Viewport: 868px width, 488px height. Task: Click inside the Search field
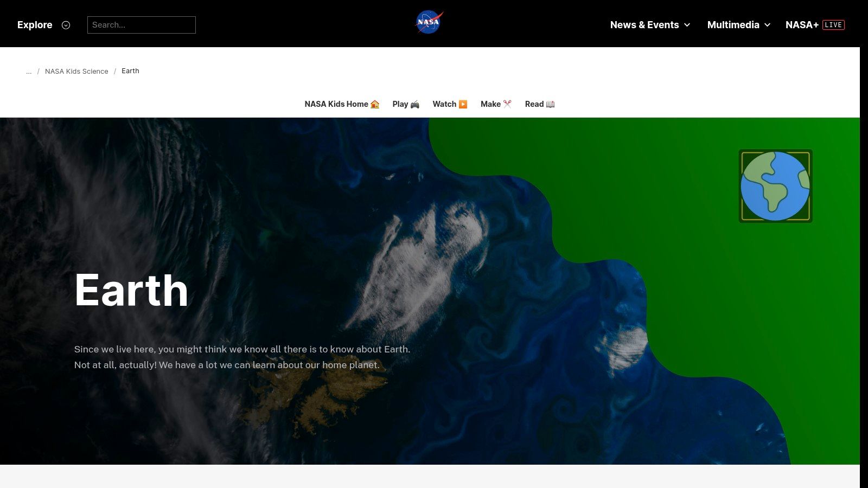pyautogui.click(x=142, y=25)
